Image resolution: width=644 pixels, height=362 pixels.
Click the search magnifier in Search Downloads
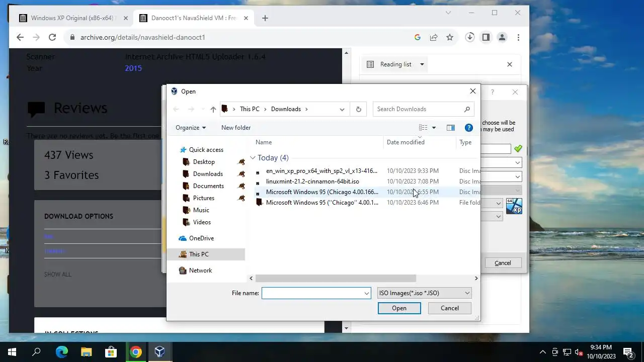[467, 109]
